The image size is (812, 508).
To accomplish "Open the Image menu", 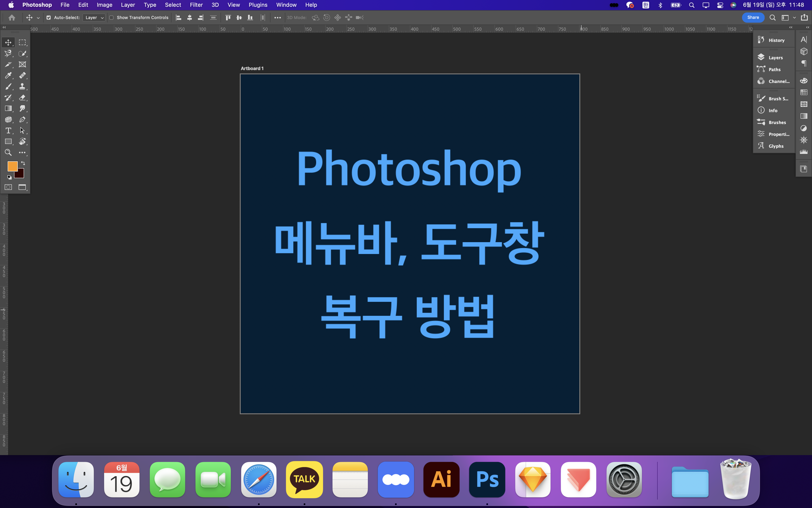I will [x=104, y=5].
